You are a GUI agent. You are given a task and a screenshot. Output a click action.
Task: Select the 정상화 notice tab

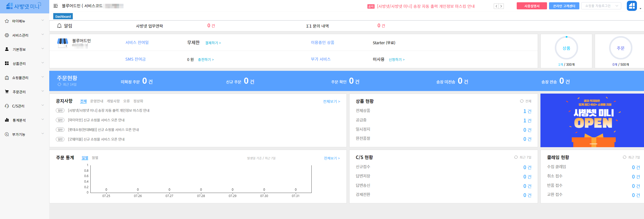click(138, 101)
